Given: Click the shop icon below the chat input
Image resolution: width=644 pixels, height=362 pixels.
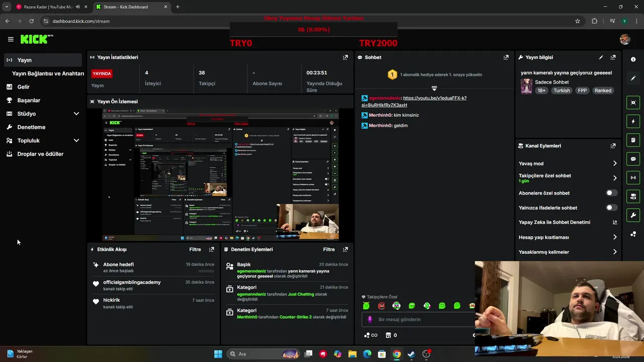Looking at the screenshot, I should click(388, 335).
